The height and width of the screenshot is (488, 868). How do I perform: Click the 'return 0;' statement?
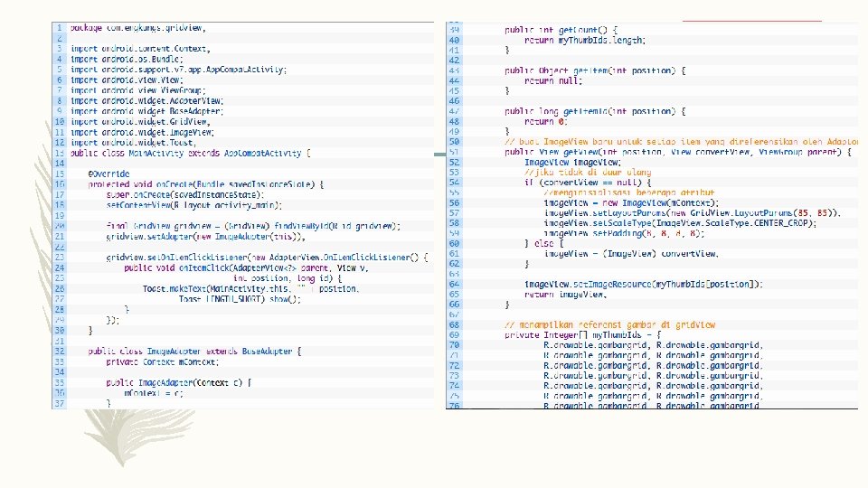tap(546, 122)
